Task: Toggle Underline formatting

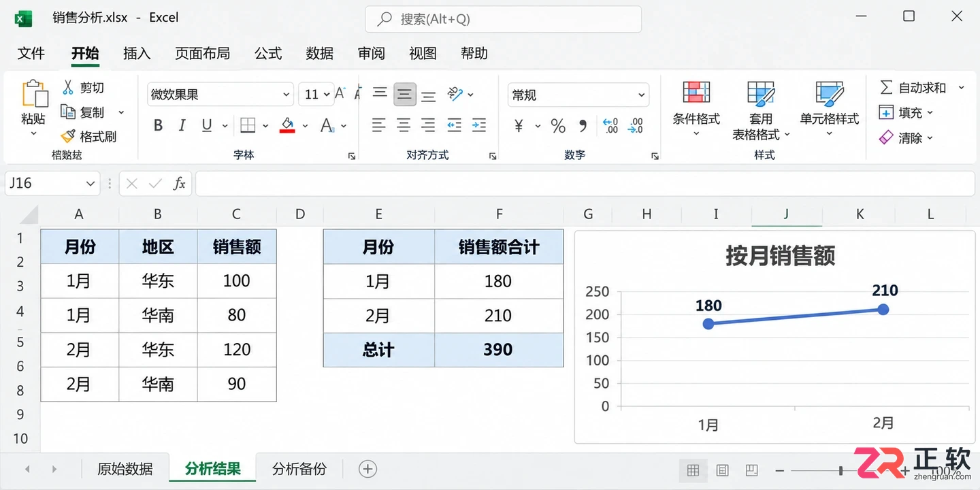Action: tap(207, 125)
